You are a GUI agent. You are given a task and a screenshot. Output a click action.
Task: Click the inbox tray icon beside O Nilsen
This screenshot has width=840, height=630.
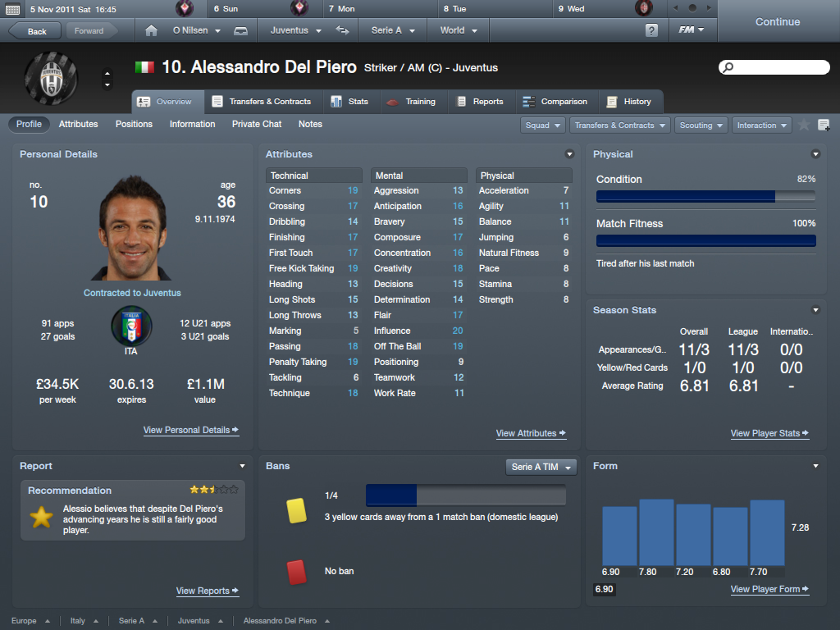241,30
